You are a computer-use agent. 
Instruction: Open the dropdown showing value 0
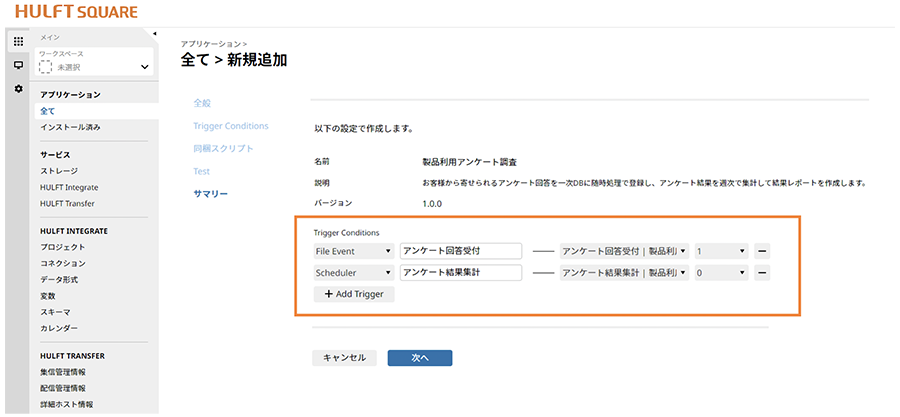tap(721, 272)
